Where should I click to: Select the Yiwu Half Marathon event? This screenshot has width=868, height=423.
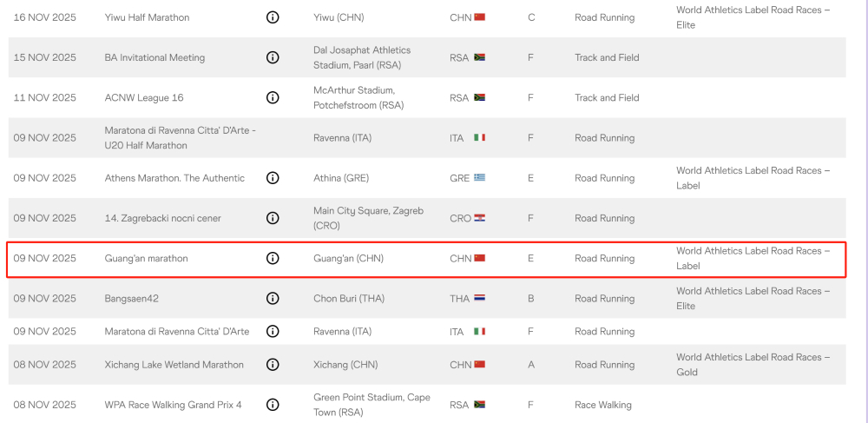[147, 17]
